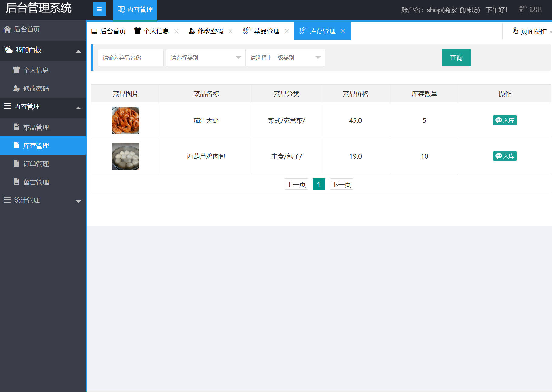
Task: Open the 请选择上一级类别 dropdown
Action: tap(285, 57)
